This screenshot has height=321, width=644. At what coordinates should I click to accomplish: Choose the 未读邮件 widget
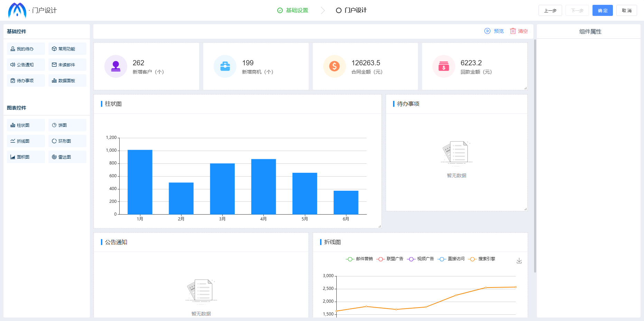coord(67,65)
